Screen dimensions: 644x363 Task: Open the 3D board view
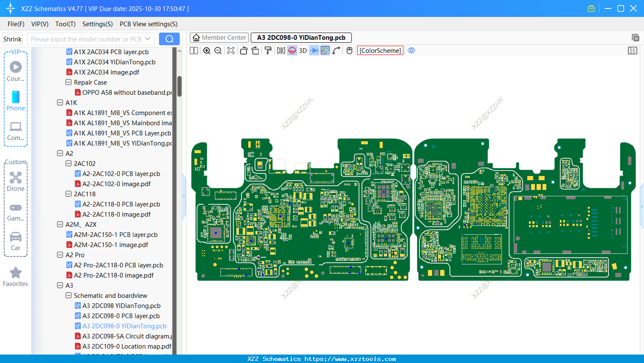click(x=302, y=50)
